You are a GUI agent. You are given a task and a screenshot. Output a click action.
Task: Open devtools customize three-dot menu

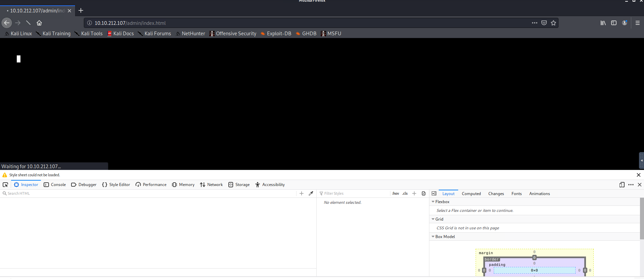tap(631, 185)
